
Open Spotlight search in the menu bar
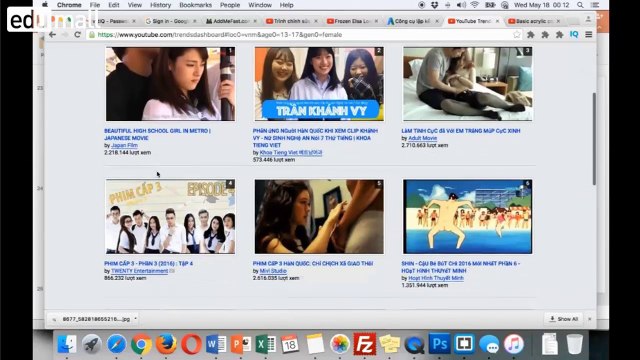[x=580, y=5]
